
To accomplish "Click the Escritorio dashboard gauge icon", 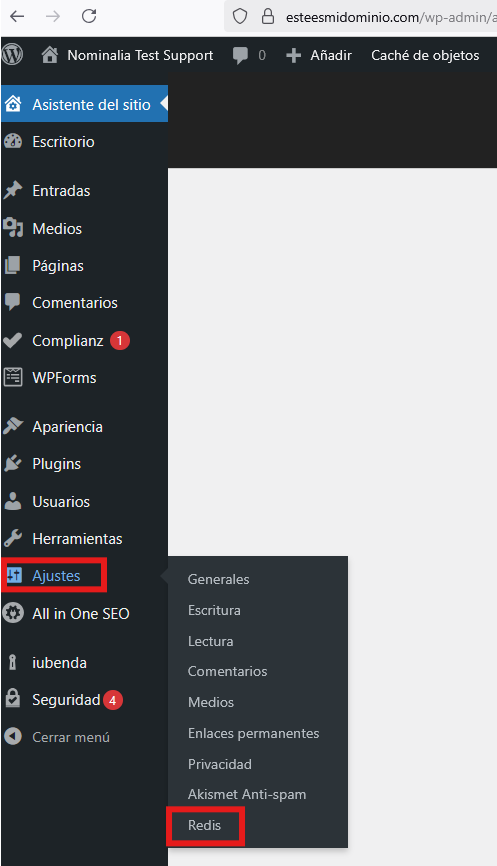I will (13, 141).
